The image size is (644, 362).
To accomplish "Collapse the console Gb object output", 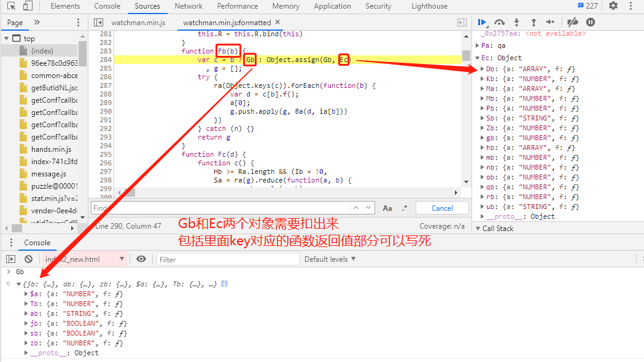I will (18, 284).
